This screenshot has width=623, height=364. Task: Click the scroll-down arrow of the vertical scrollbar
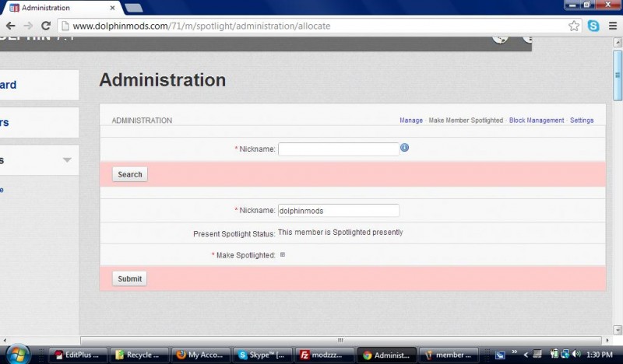[618, 330]
